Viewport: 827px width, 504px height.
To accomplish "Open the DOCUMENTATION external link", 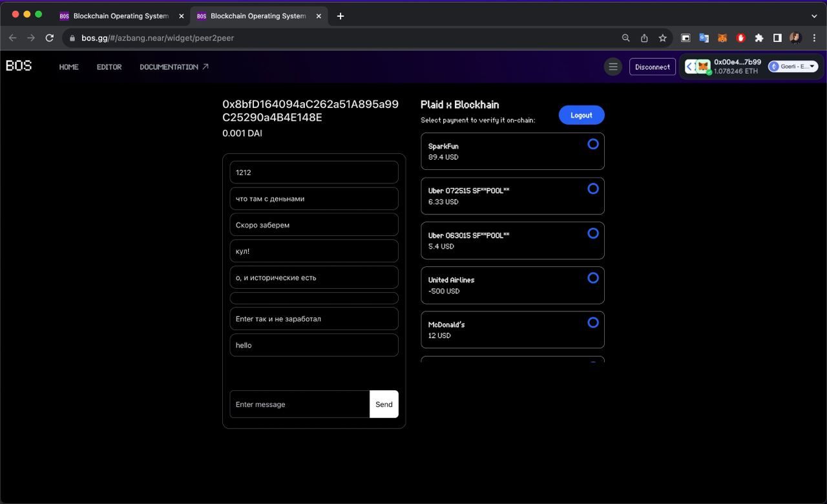I will pyautogui.click(x=174, y=67).
